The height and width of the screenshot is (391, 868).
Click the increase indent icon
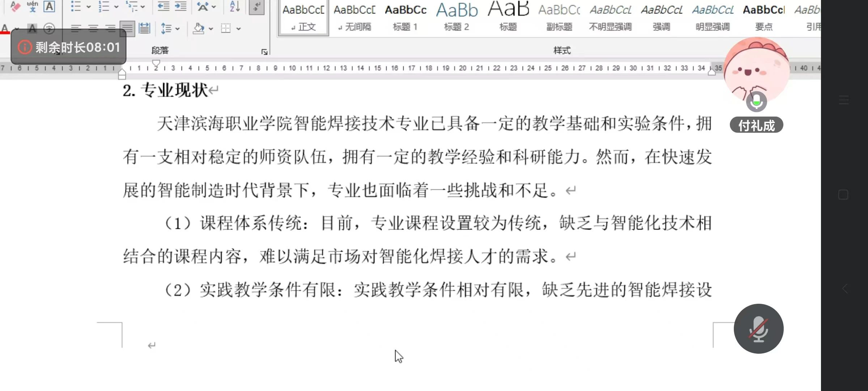[180, 7]
